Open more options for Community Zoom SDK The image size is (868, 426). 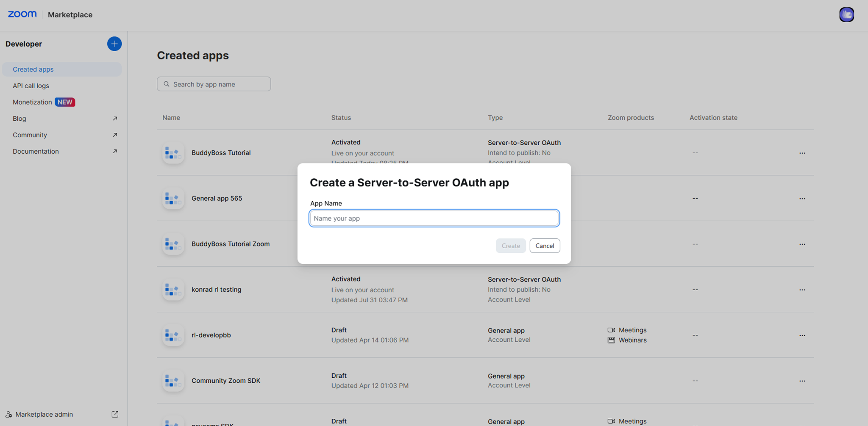click(802, 381)
